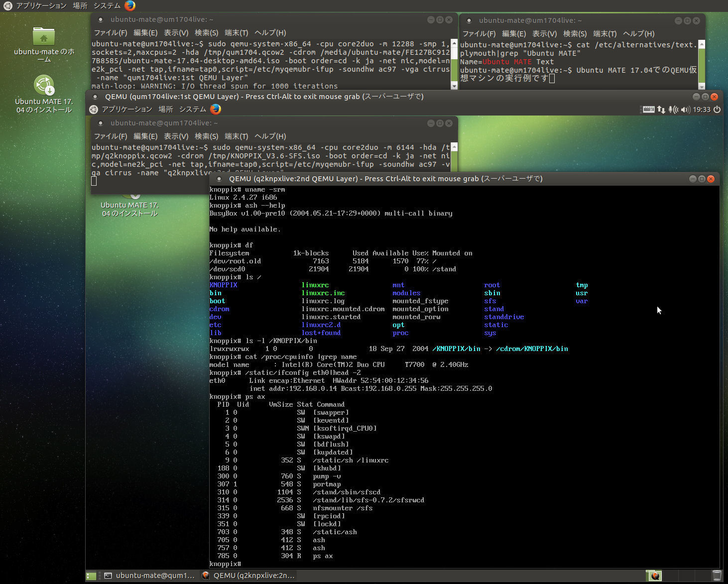
Task: Open 表示(V) menu in the qum1704live terminal
Action: (176, 136)
